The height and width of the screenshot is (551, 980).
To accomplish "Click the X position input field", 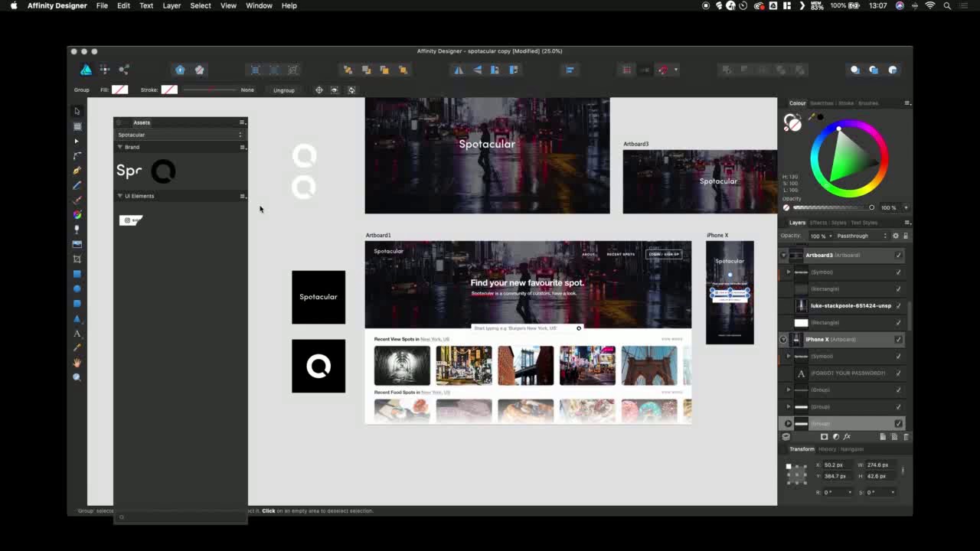I will [x=838, y=465].
